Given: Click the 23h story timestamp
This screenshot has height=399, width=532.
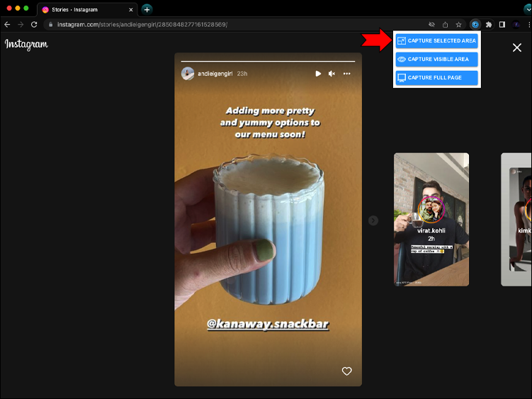Looking at the screenshot, I should click(x=242, y=74).
